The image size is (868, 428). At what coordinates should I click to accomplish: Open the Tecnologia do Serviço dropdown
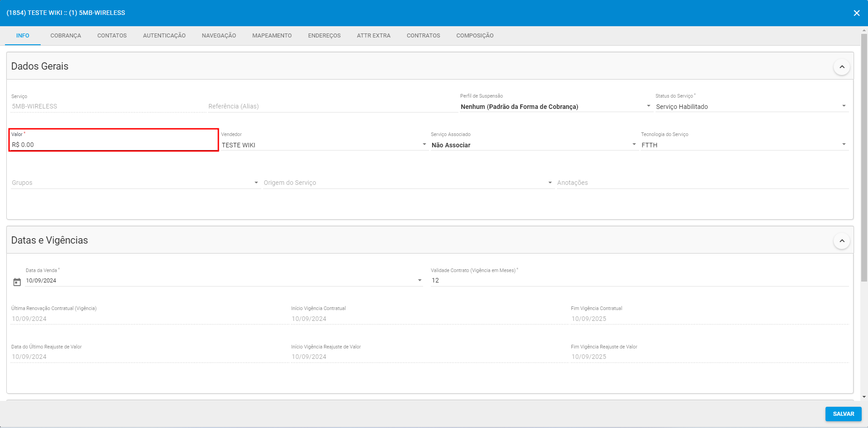pos(744,145)
